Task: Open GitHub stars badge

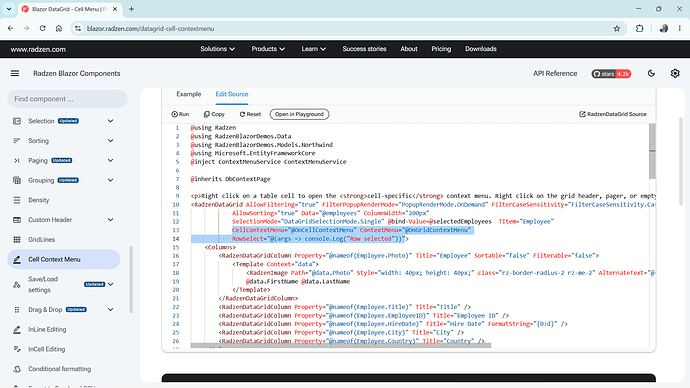Action: (x=611, y=74)
